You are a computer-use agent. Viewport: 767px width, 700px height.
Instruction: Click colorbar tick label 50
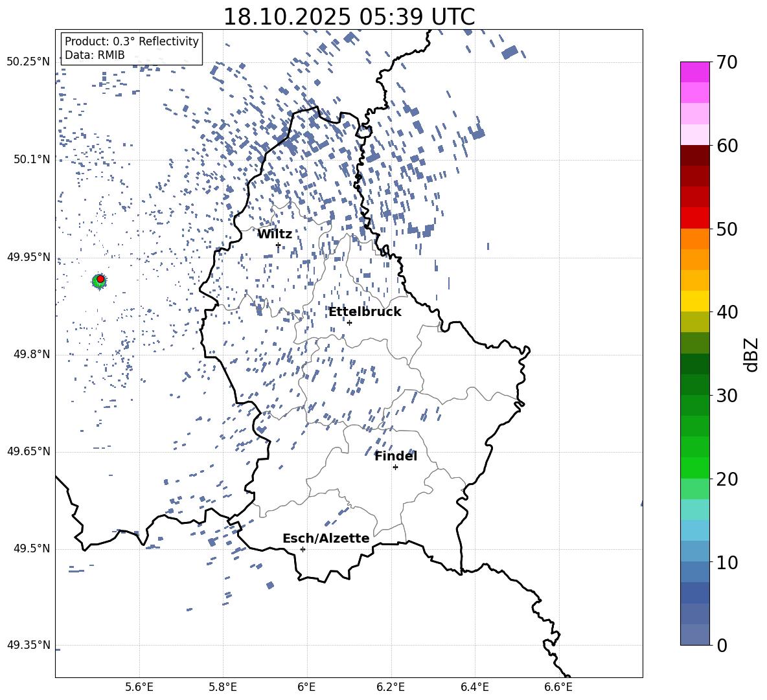point(727,229)
